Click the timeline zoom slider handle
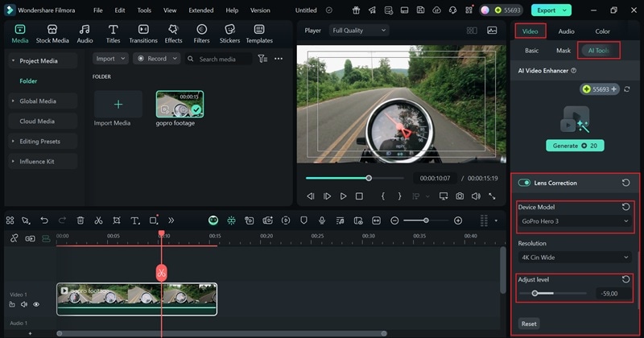The image size is (644, 338). tap(426, 221)
